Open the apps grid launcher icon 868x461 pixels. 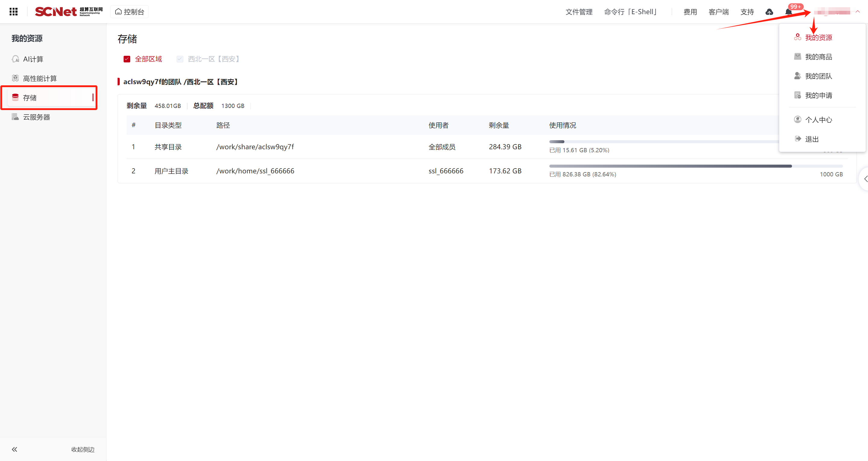[14, 12]
